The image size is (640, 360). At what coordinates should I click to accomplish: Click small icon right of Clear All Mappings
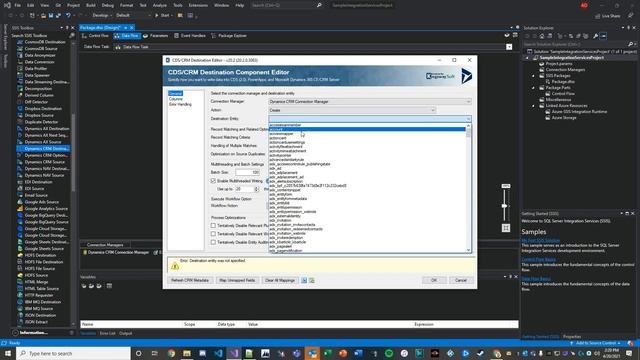click(x=304, y=280)
